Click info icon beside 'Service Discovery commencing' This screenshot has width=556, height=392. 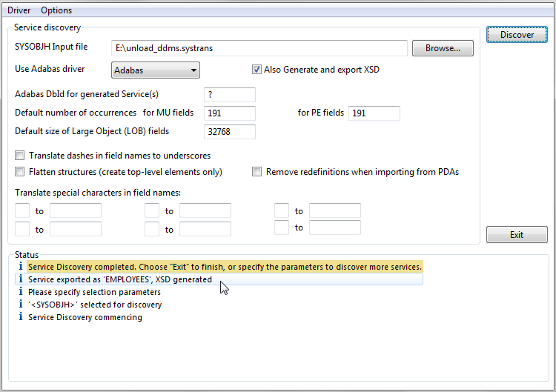21,316
